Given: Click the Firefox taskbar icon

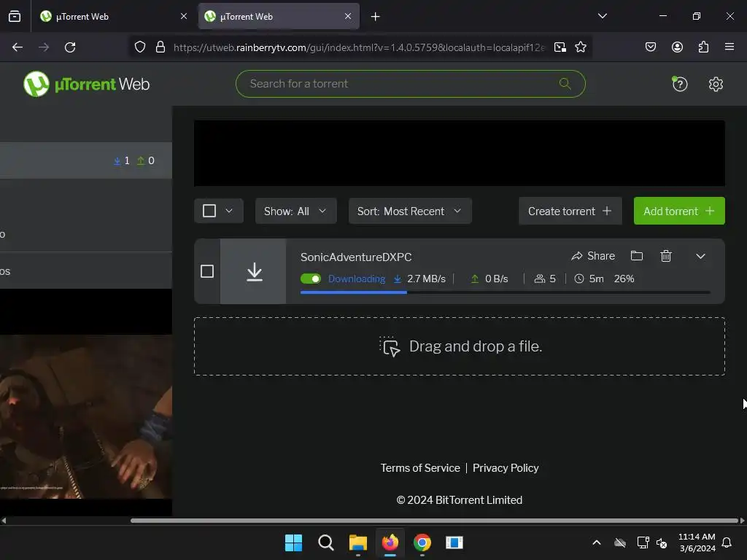Looking at the screenshot, I should (390, 542).
